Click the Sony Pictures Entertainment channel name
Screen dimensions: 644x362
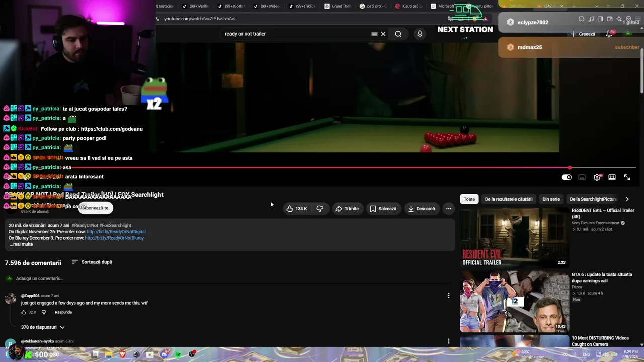point(595,223)
